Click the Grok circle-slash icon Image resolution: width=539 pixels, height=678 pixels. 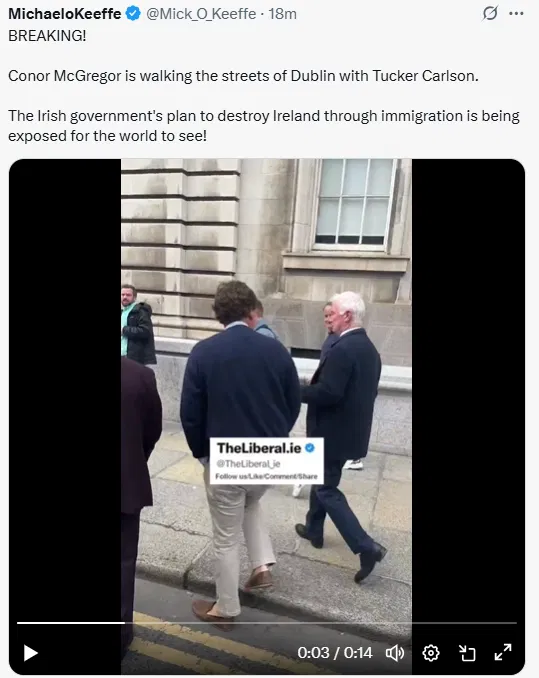pyautogui.click(x=490, y=13)
